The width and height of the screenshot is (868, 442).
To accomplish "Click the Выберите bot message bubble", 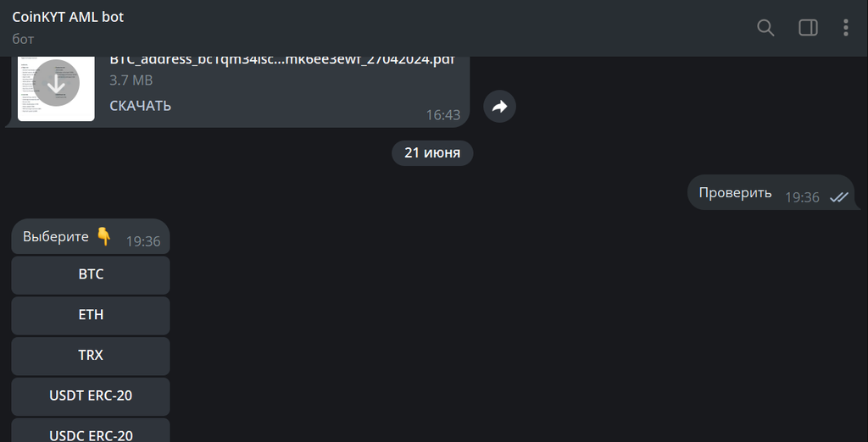I will pos(91,237).
